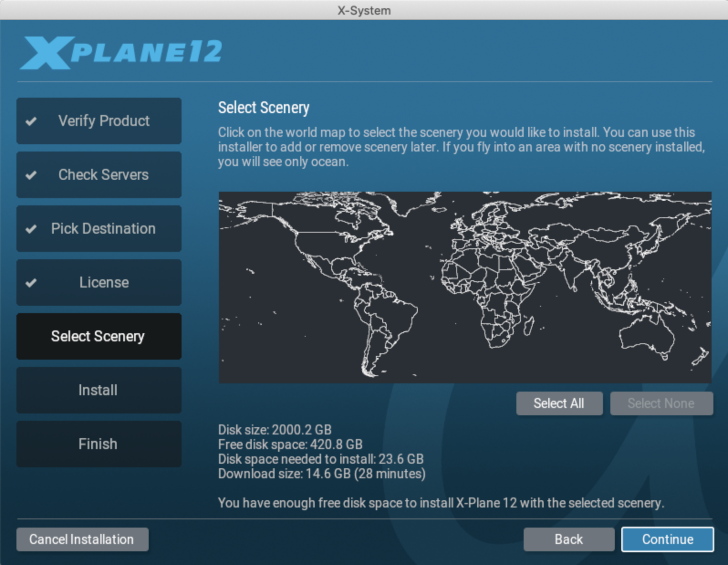Click the 'Free disk space: 420.8 GB' line
728x565 pixels.
pos(290,445)
